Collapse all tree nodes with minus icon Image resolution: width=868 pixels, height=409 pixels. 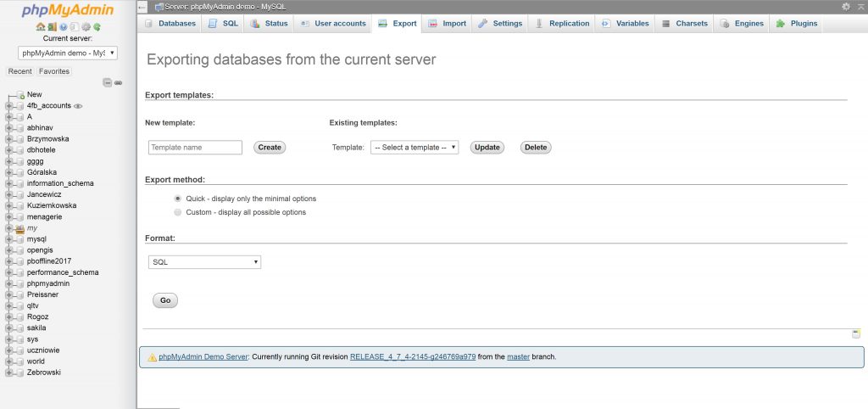click(108, 82)
